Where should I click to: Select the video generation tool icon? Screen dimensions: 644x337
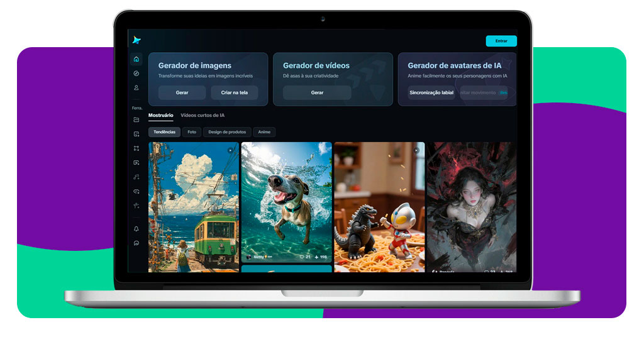pos(136,163)
